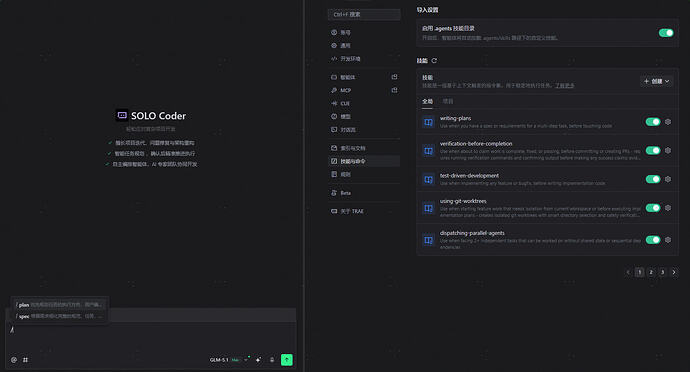Go to page 3 of skills
Viewport: 690px width, 372px height.
pos(662,273)
